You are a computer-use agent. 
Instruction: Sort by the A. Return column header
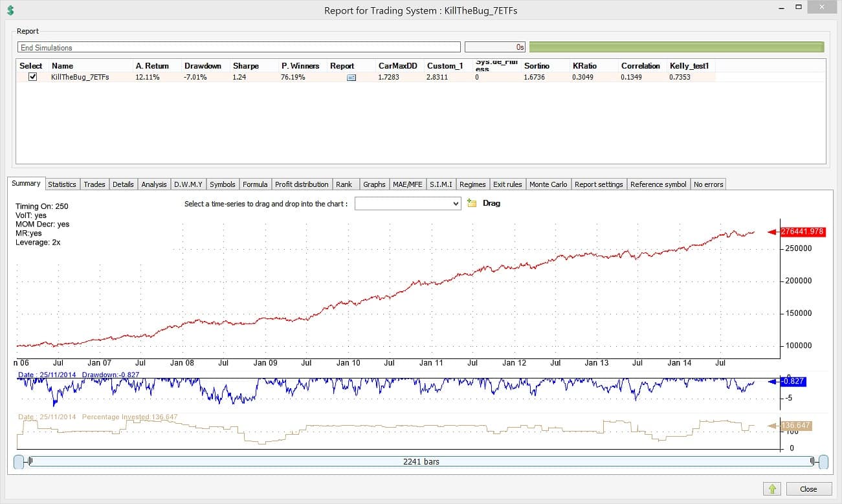tap(152, 66)
